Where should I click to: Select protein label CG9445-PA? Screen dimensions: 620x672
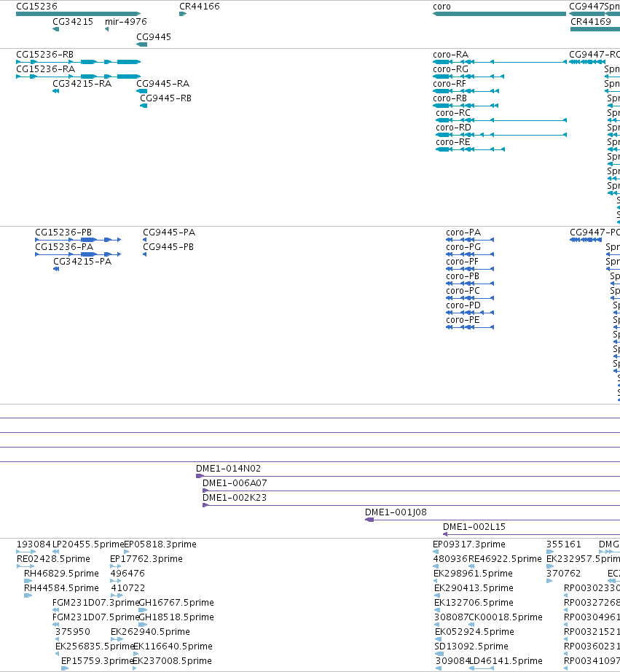pos(169,233)
